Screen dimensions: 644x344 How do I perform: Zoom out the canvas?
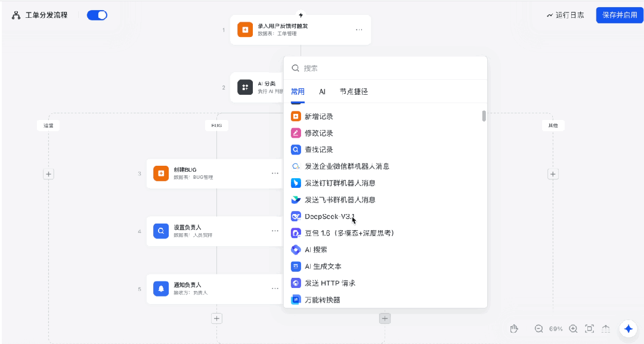539,328
